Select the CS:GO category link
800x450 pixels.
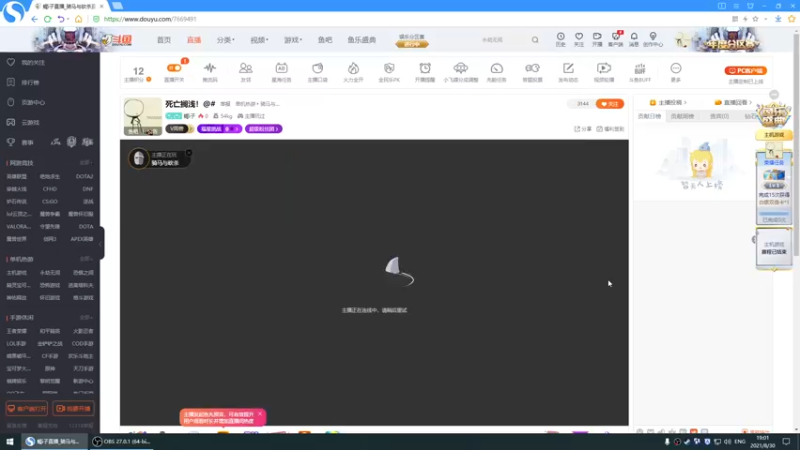(50, 202)
